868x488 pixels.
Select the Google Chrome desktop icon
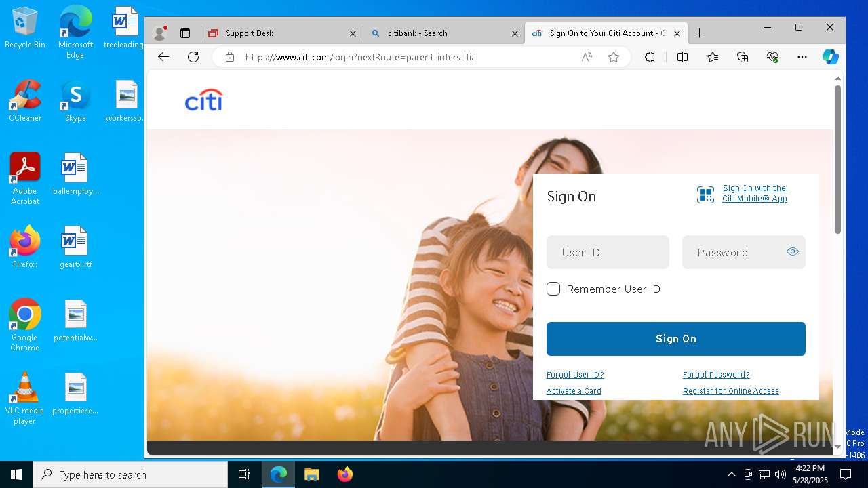pyautogui.click(x=25, y=325)
